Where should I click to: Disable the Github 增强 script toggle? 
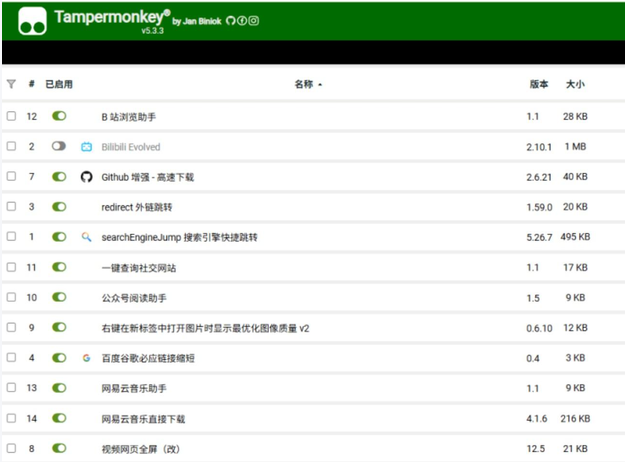59,176
